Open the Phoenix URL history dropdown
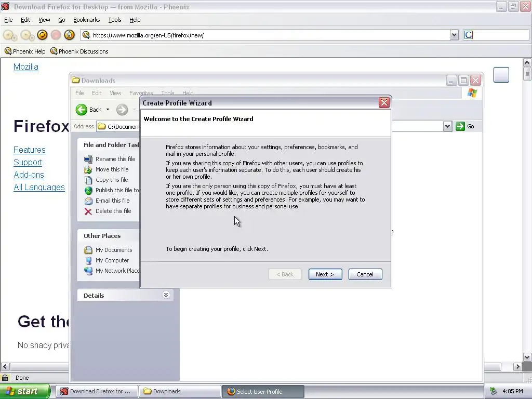The width and height of the screenshot is (532, 399). pyautogui.click(x=454, y=35)
